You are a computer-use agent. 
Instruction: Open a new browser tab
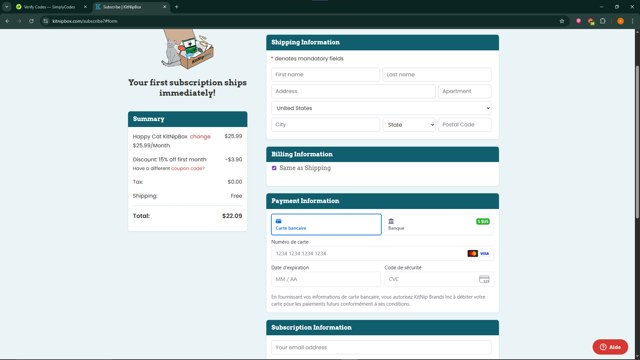pyautogui.click(x=176, y=7)
